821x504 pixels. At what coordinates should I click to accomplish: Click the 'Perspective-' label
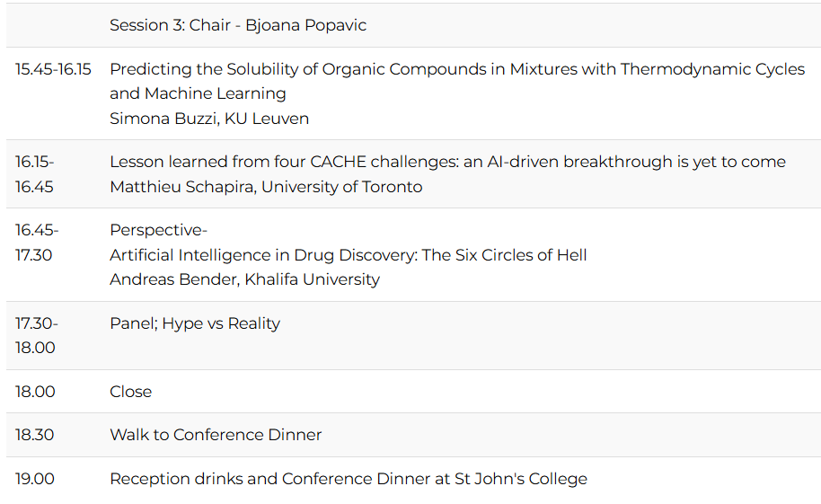pos(158,230)
